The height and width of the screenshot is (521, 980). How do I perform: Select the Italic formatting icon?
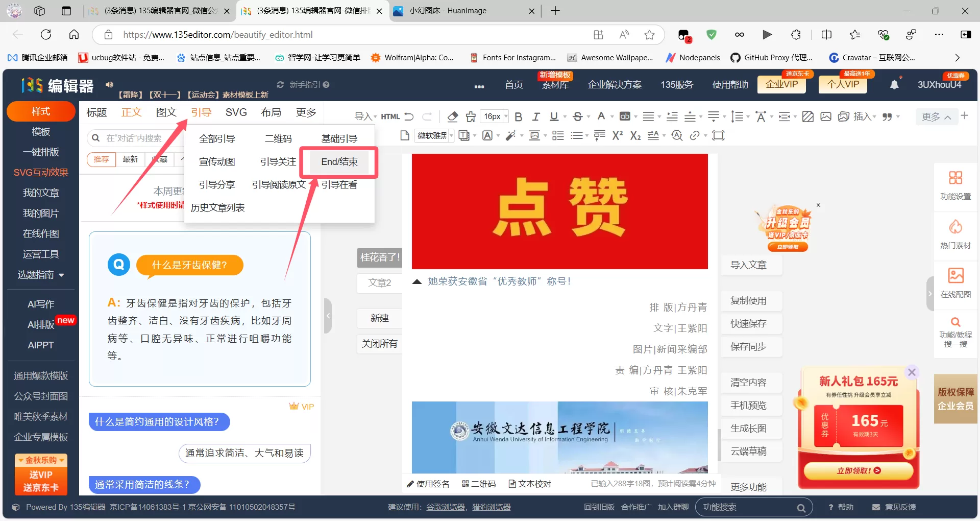536,116
